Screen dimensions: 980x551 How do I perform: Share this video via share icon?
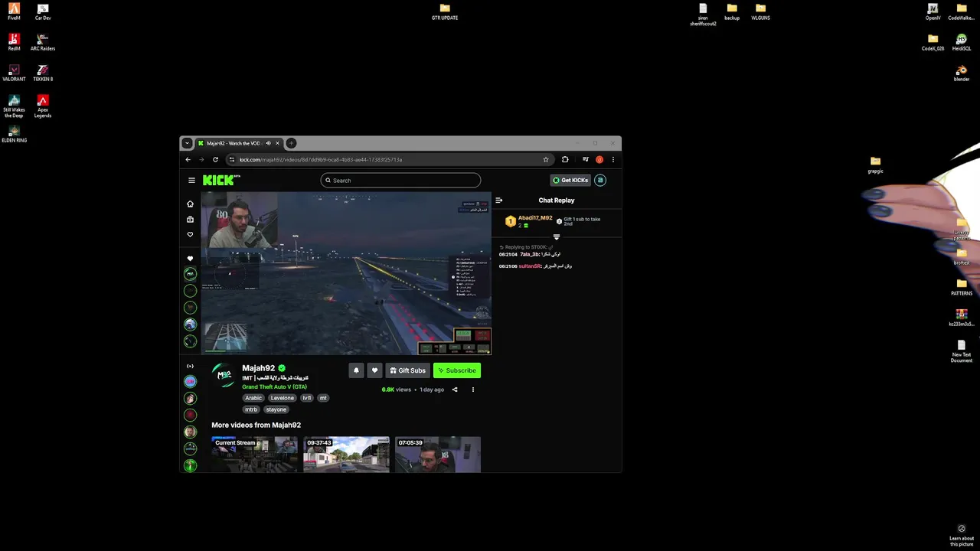pyautogui.click(x=455, y=390)
